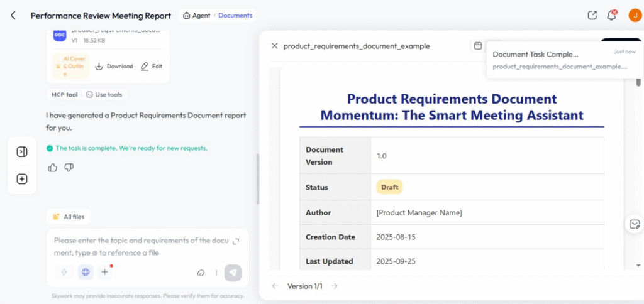Expand the collapsed sidebar panel
644x304 pixels.
(22, 151)
